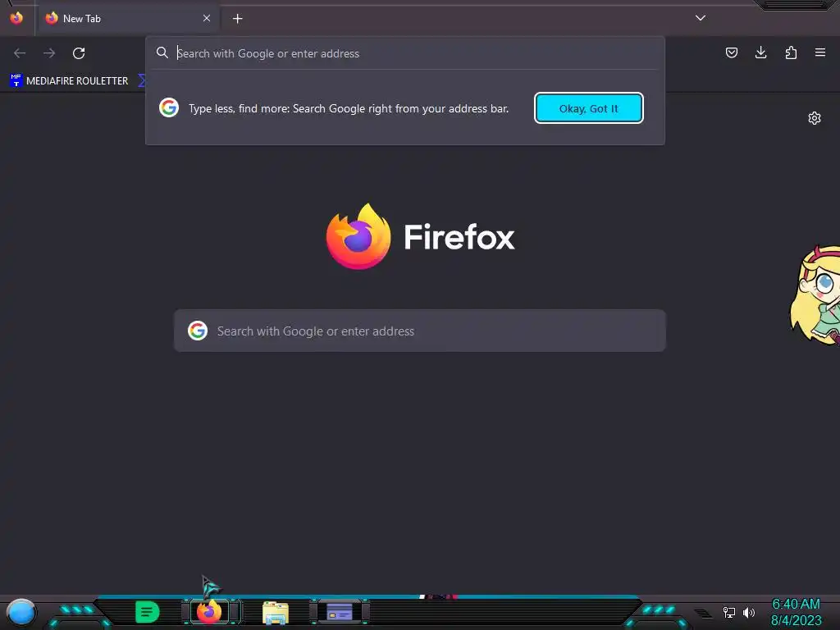Click the clock showing 6:40 AM

796,605
